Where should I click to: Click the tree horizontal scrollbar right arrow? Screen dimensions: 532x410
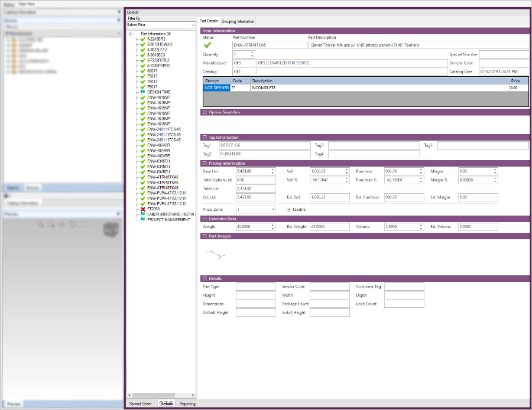coord(193,395)
